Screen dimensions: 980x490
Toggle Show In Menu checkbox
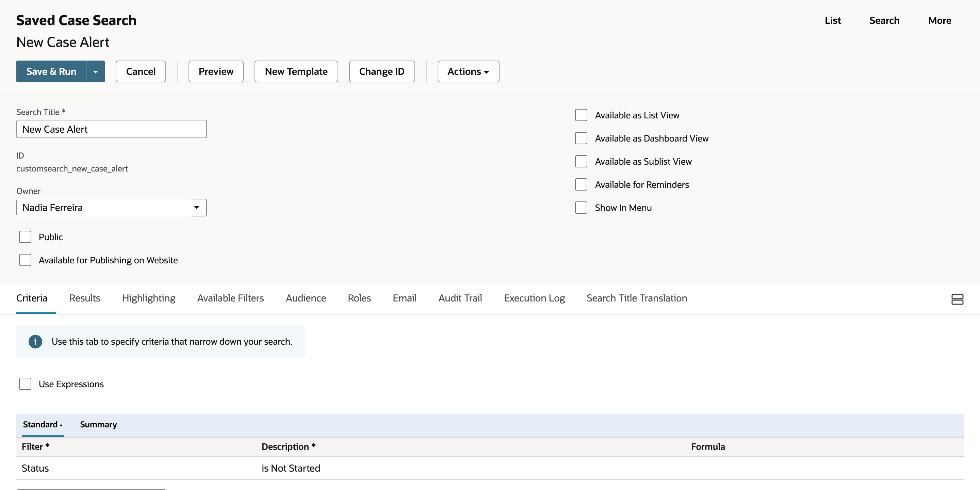tap(581, 208)
